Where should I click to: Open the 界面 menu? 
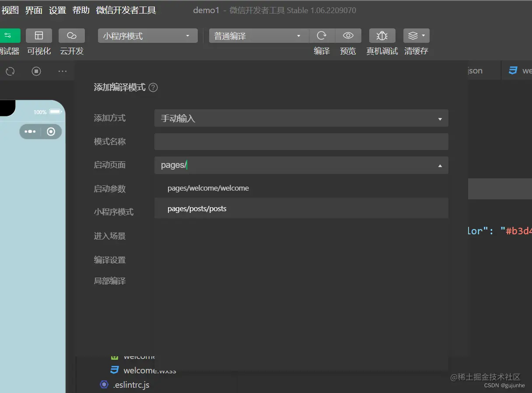[34, 10]
